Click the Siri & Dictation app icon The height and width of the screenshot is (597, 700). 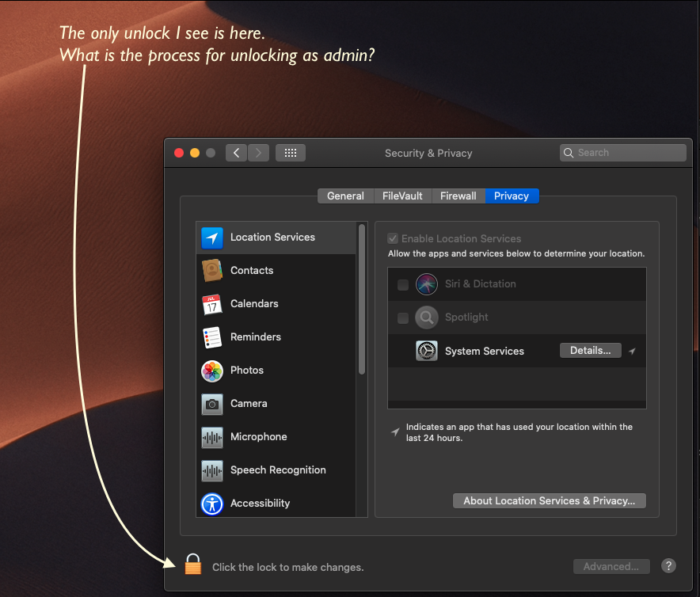(x=426, y=284)
